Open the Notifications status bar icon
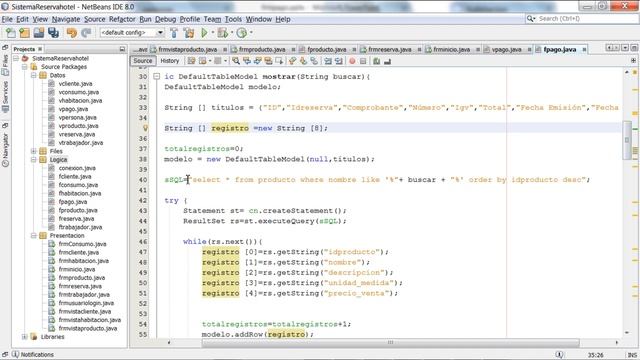 tap(15, 354)
